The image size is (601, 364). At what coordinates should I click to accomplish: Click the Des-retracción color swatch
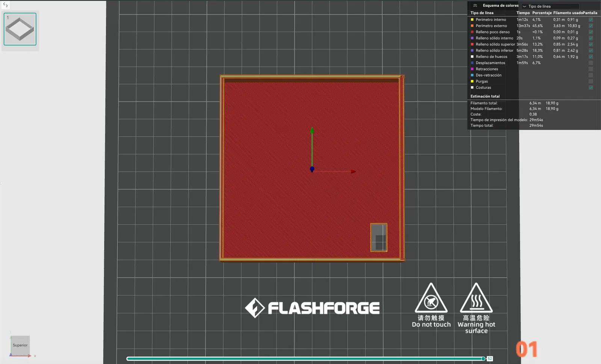pos(472,75)
